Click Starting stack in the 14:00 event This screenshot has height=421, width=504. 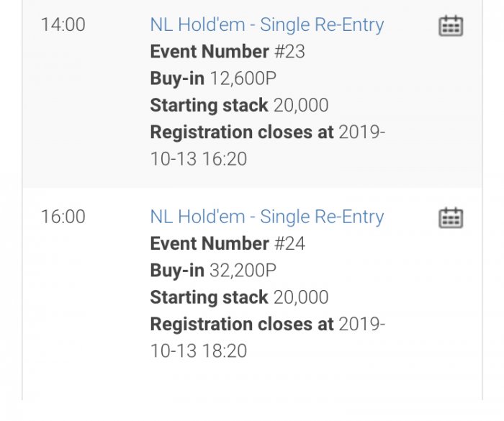click(x=209, y=105)
